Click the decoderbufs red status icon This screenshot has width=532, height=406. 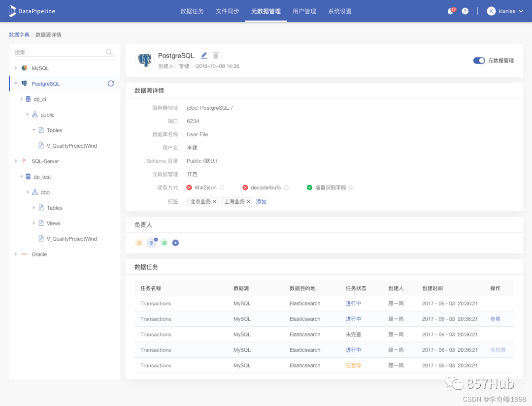click(x=245, y=187)
